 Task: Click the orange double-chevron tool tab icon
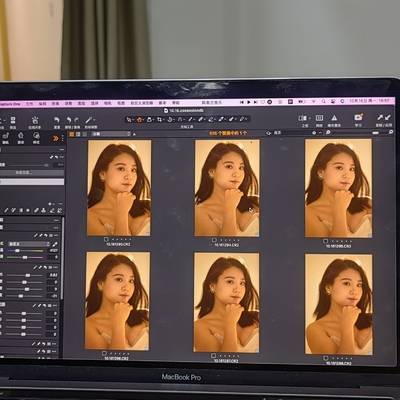[55, 138]
